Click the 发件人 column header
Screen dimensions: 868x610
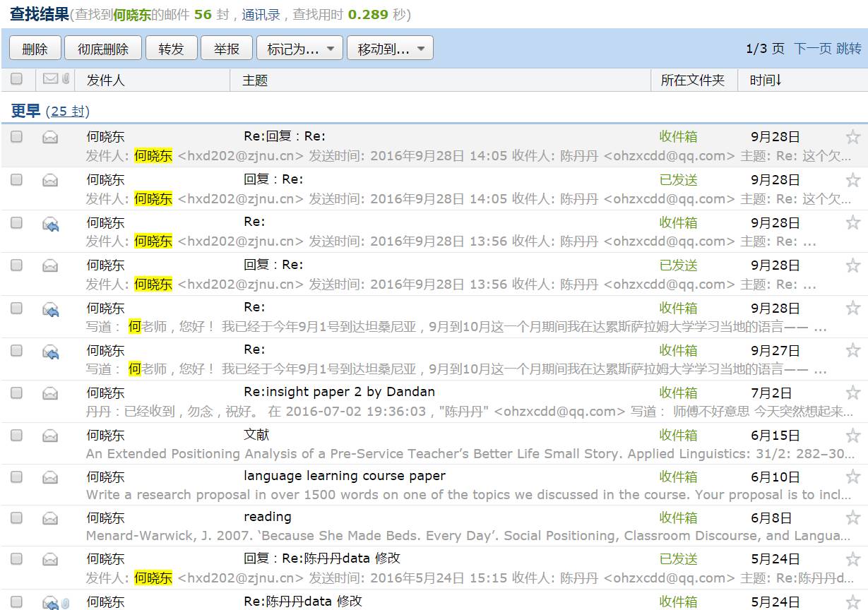pos(105,80)
